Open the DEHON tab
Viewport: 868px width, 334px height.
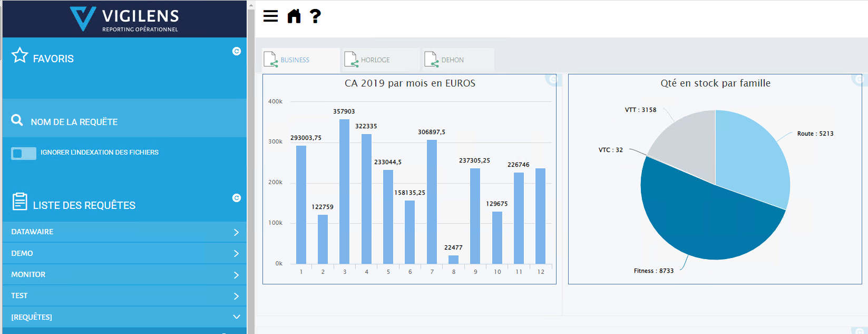click(x=452, y=60)
